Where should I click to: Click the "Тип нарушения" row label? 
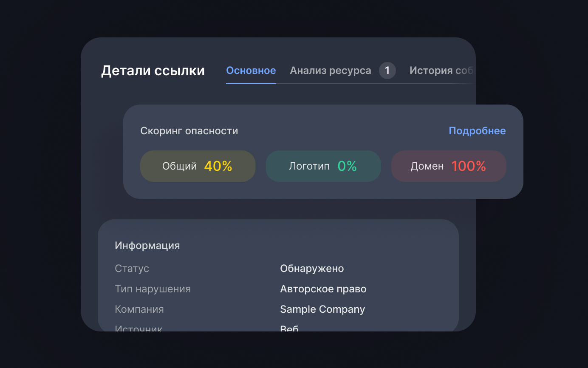tap(153, 289)
